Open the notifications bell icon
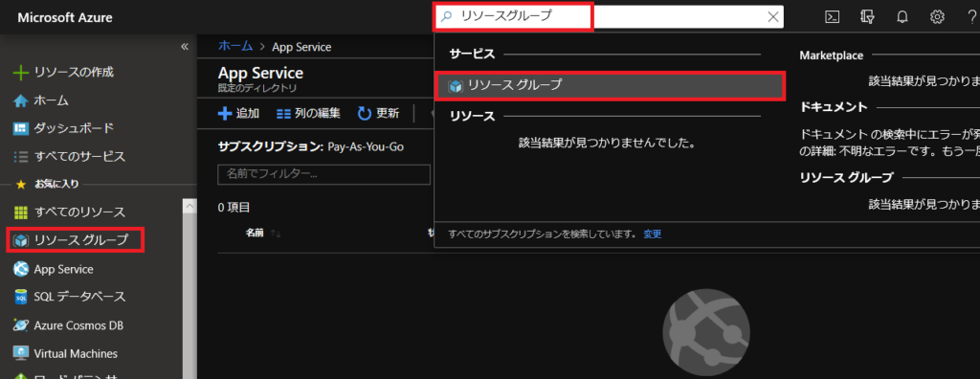 click(902, 17)
